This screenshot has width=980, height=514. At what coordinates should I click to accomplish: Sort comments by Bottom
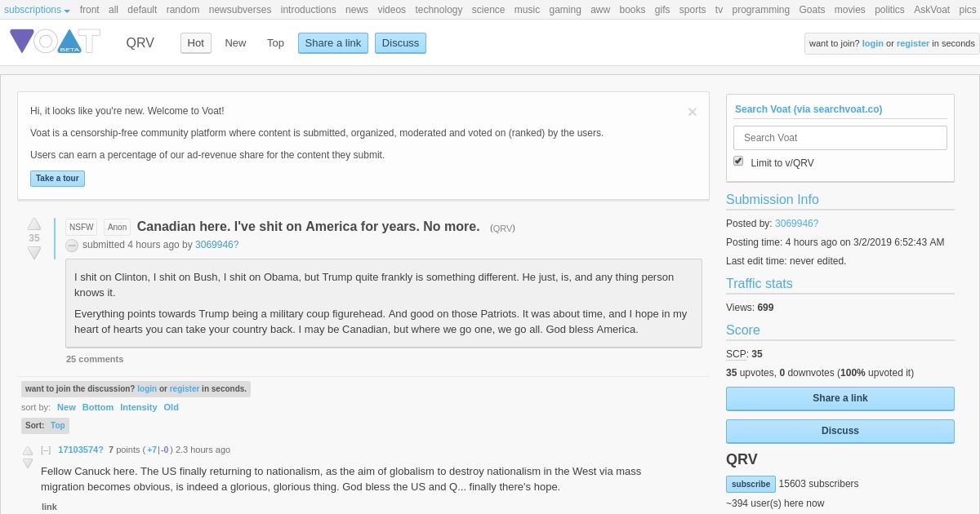click(x=98, y=407)
